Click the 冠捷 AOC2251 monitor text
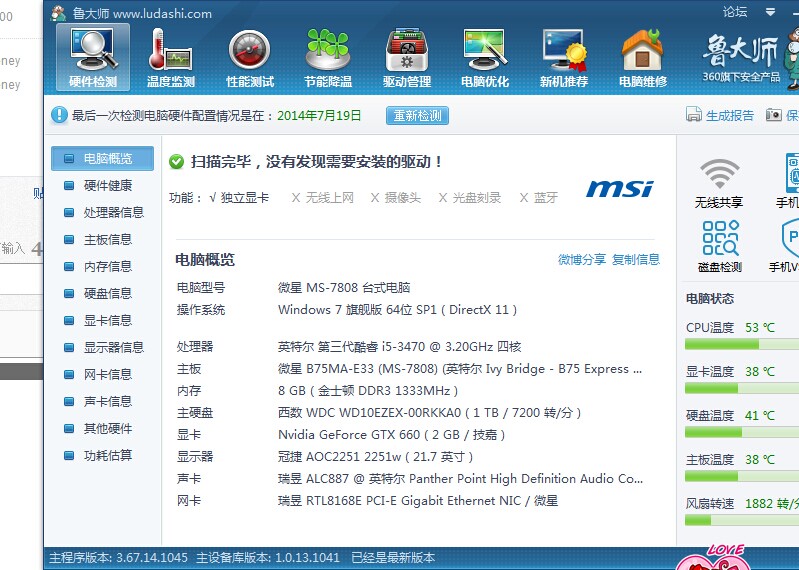 point(376,456)
